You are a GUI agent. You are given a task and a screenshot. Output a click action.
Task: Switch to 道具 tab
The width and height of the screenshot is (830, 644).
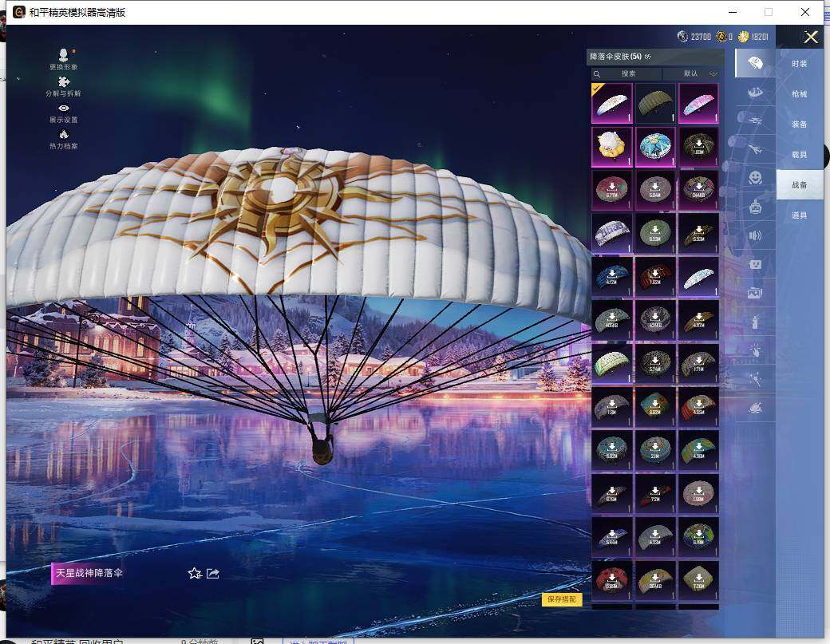pyautogui.click(x=800, y=215)
